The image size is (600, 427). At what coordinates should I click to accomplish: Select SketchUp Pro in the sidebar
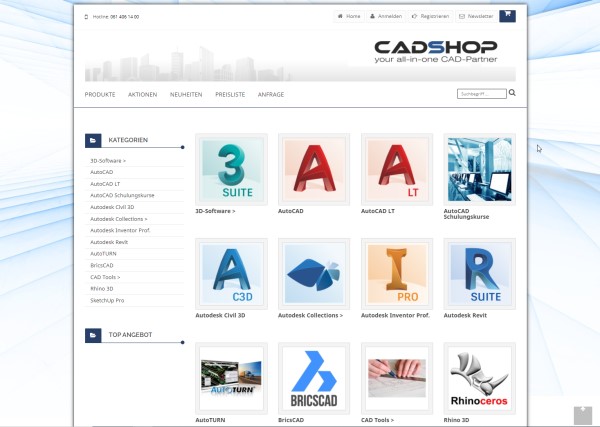(107, 301)
